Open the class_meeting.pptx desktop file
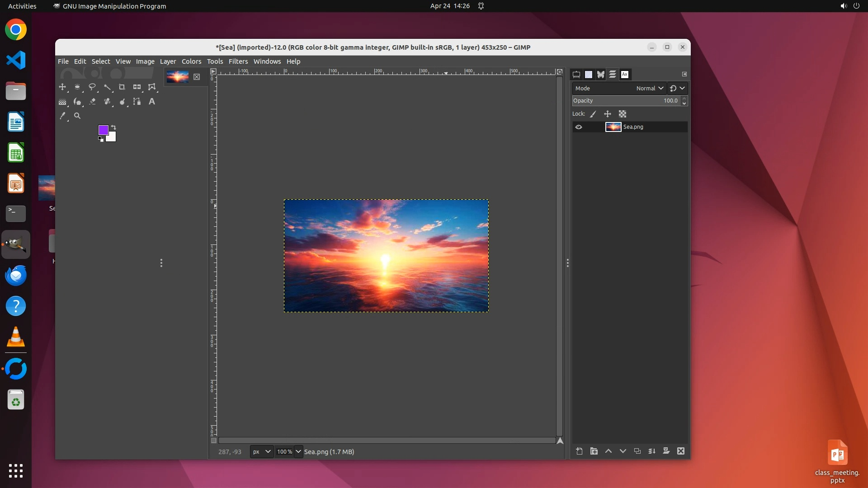The width and height of the screenshot is (868, 488). pyautogui.click(x=837, y=453)
